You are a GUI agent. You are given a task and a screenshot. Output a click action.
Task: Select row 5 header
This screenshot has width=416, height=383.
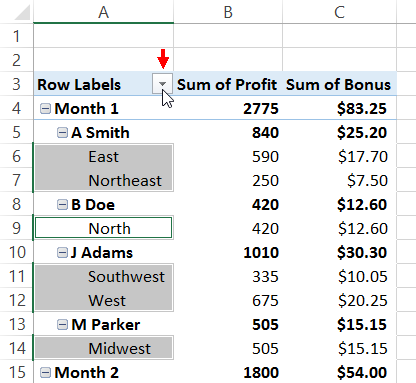[17, 132]
